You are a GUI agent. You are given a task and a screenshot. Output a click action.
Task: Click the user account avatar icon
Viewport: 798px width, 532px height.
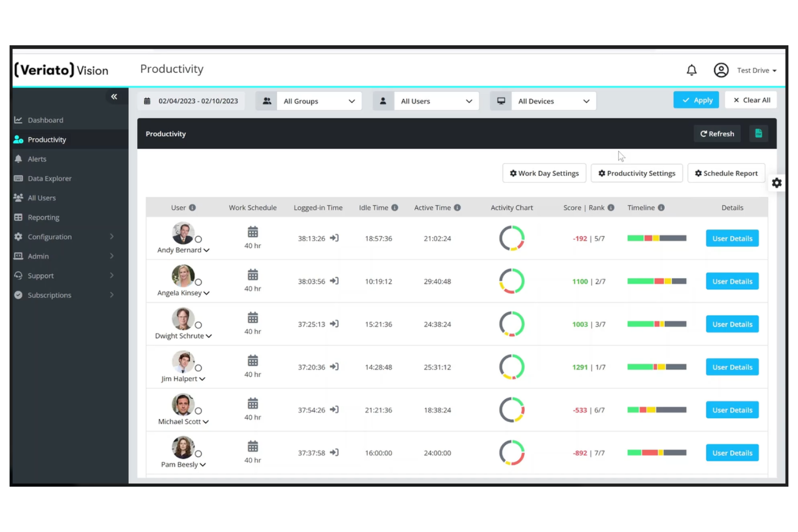pos(721,70)
